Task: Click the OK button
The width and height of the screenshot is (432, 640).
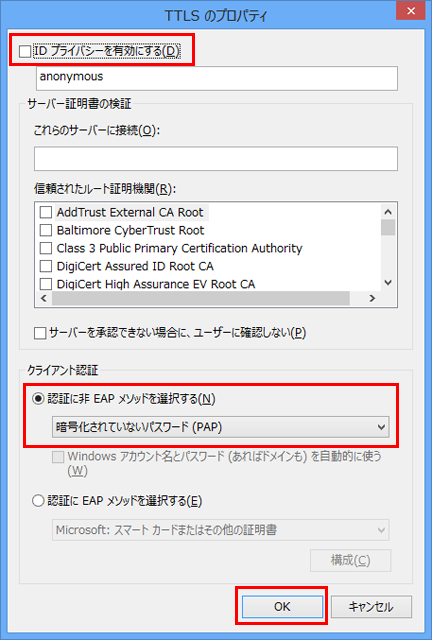Action: [282, 607]
